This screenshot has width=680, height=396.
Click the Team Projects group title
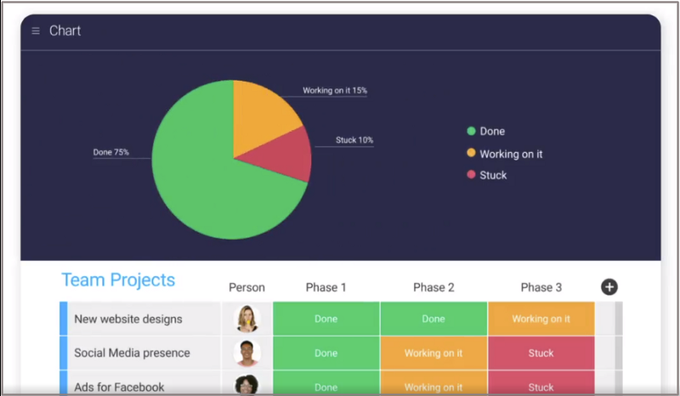click(x=118, y=280)
